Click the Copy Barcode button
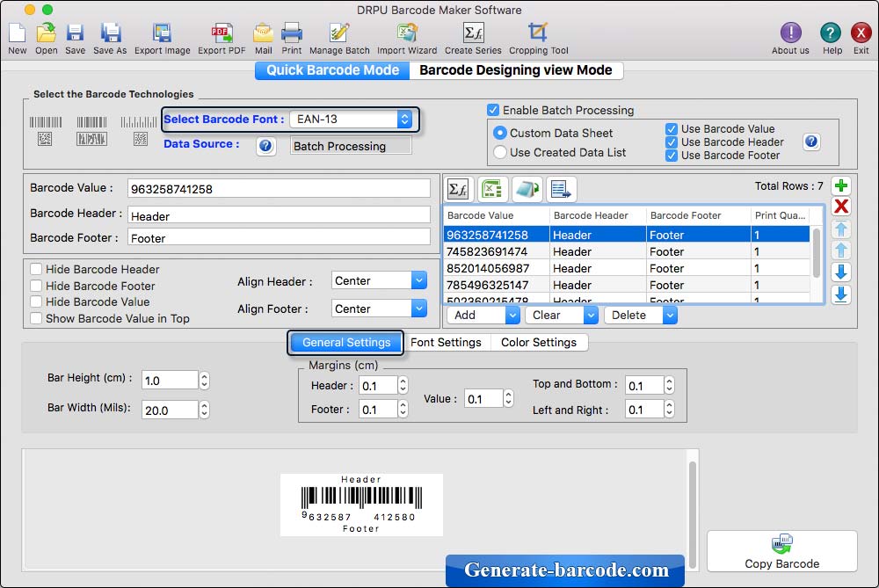The image size is (879, 588). [782, 551]
